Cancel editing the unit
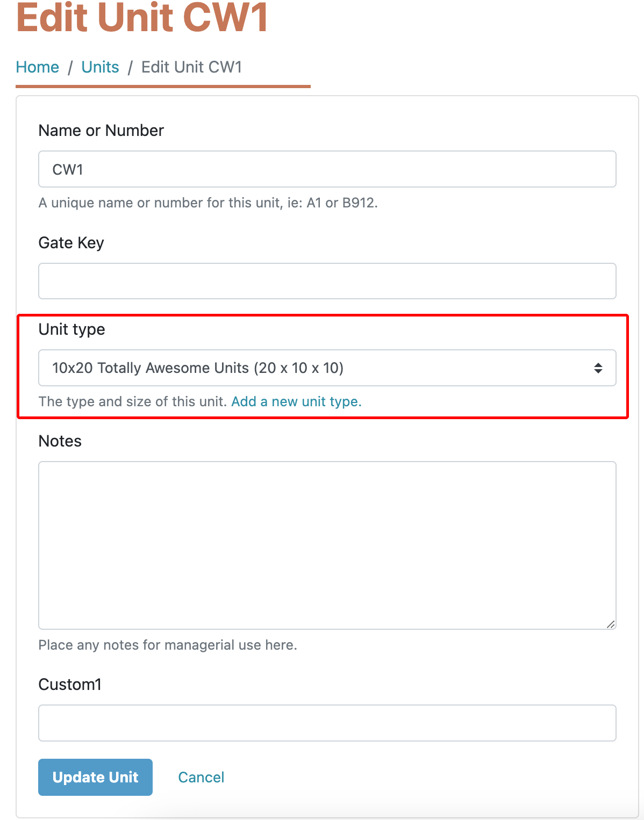 [x=201, y=777]
